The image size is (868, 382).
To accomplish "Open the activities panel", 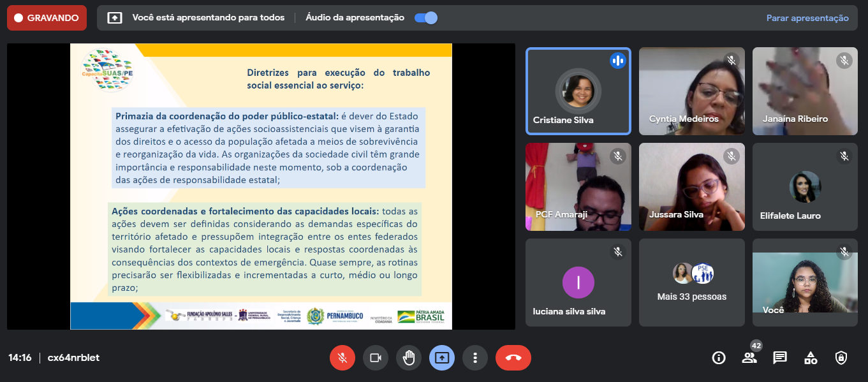I will click(x=811, y=358).
